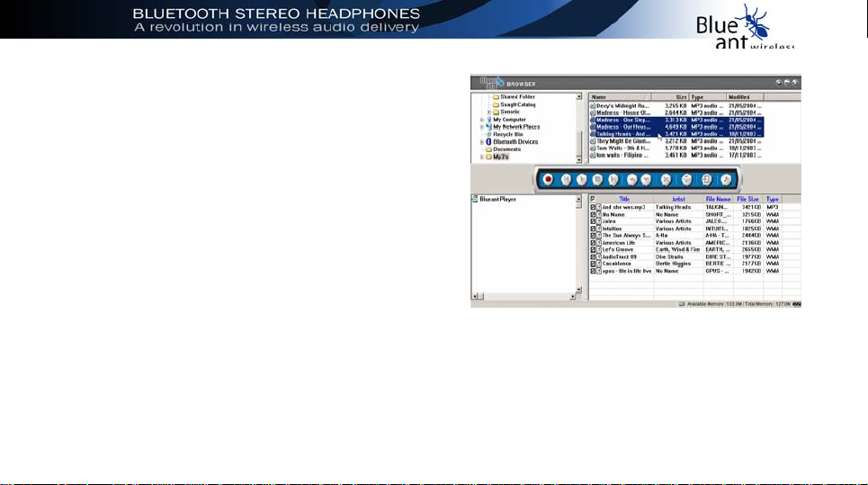This screenshot has width=868, height=485.
Task: Click the file icon next to They Might Be Giant...
Action: click(x=593, y=141)
